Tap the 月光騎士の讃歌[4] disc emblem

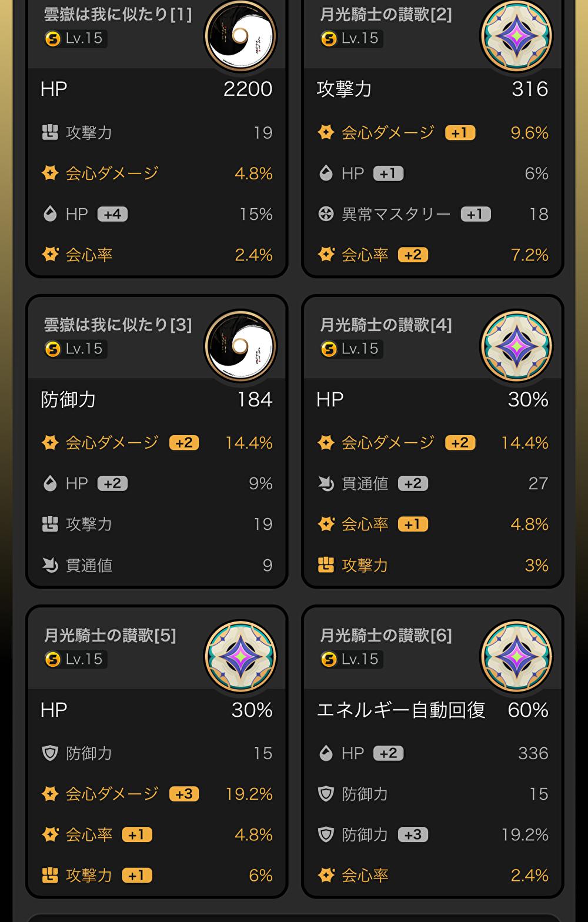click(x=516, y=346)
